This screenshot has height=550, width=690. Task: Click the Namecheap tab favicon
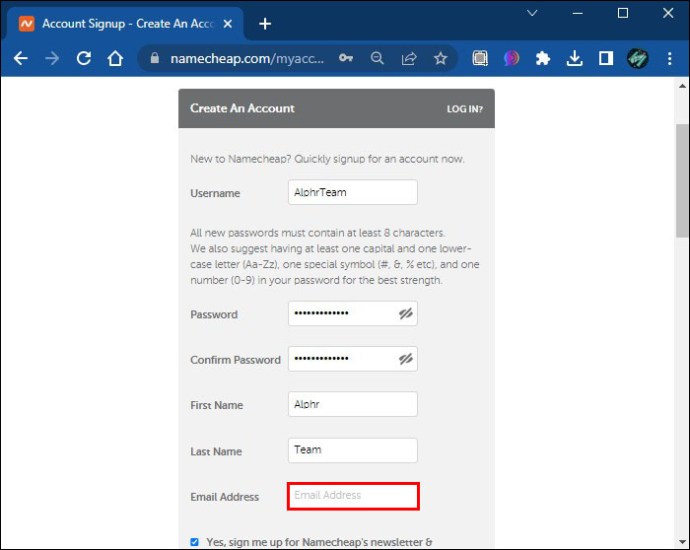[x=27, y=24]
